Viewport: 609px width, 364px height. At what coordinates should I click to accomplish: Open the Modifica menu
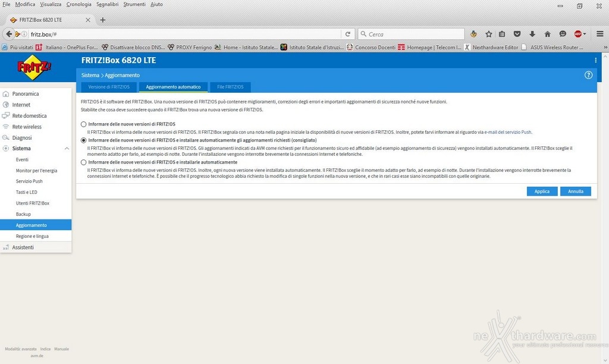click(25, 4)
